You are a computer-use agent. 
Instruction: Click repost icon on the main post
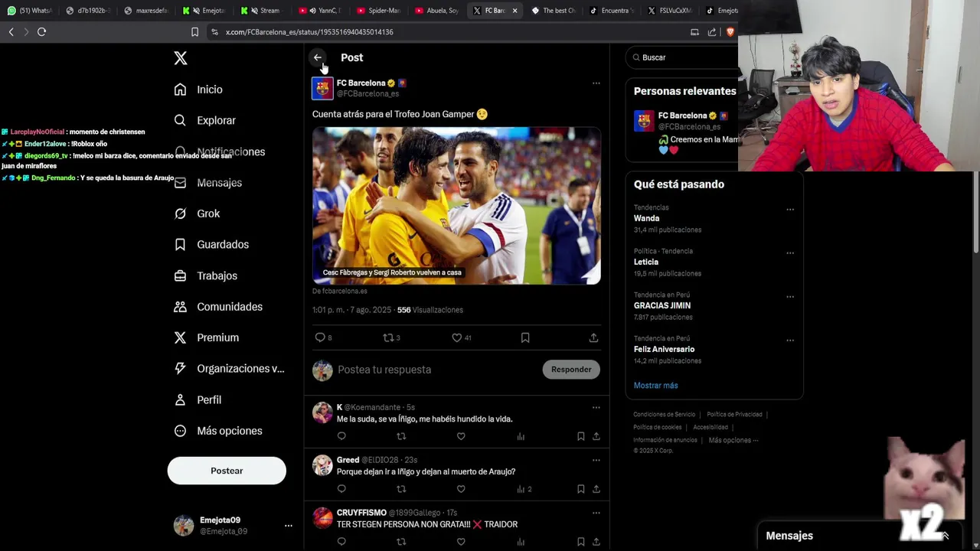[388, 337]
